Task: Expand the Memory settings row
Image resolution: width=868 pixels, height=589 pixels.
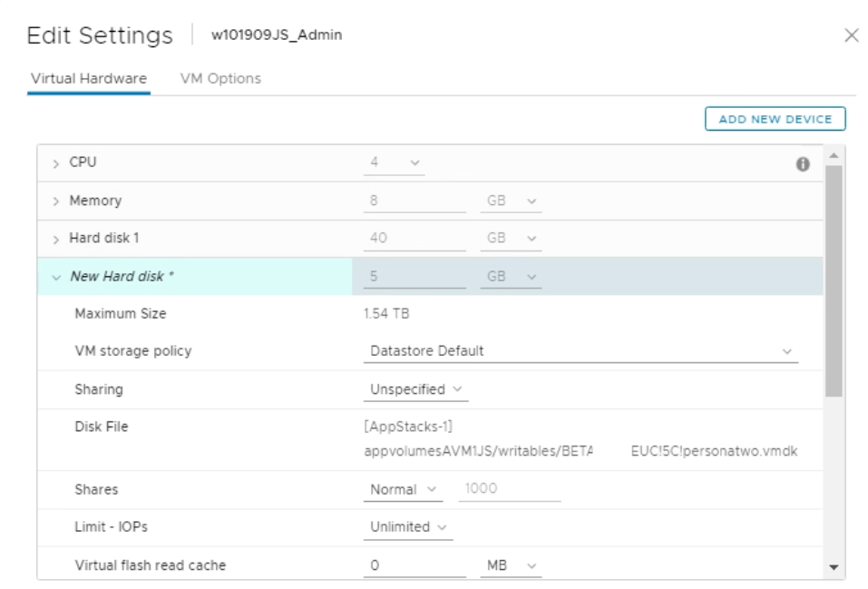Action: (x=56, y=201)
